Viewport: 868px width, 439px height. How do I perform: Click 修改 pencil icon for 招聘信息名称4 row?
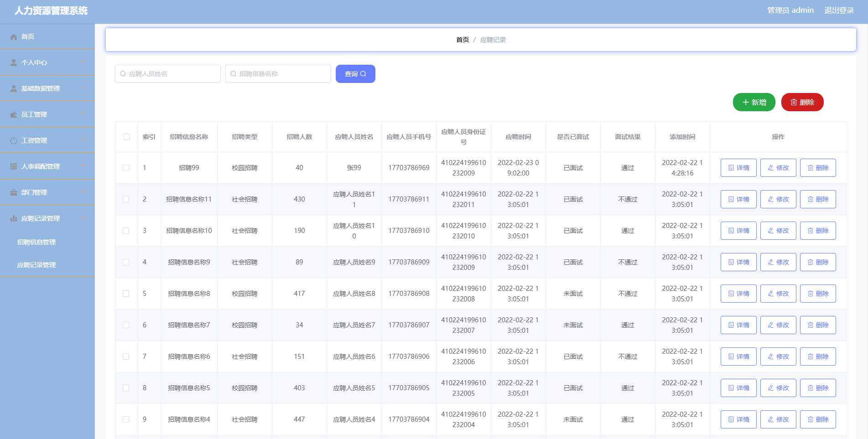[771, 419]
